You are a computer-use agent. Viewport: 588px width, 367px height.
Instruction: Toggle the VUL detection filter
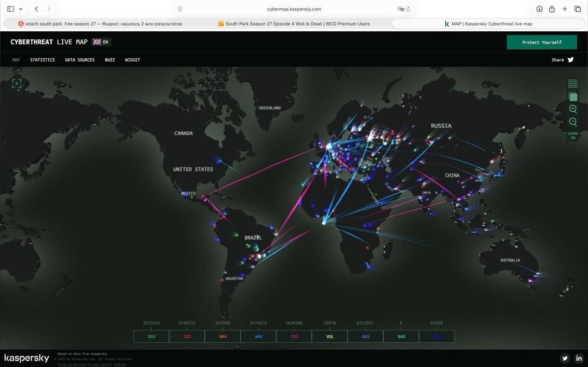pyautogui.click(x=330, y=336)
